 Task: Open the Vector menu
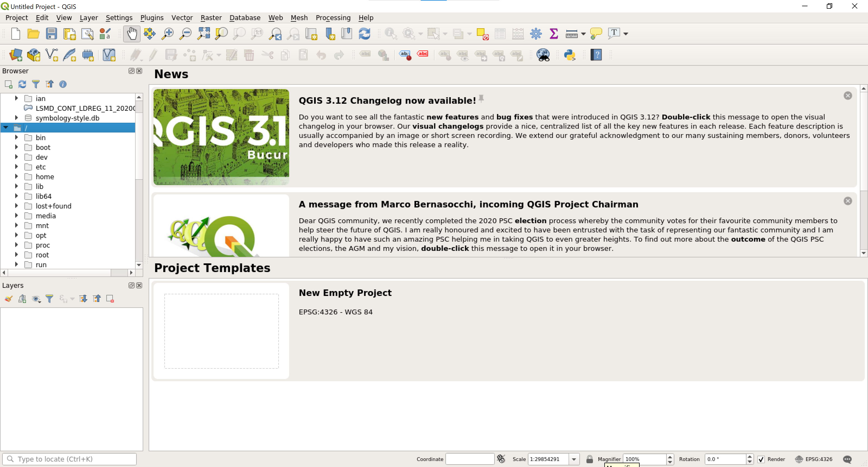point(182,18)
